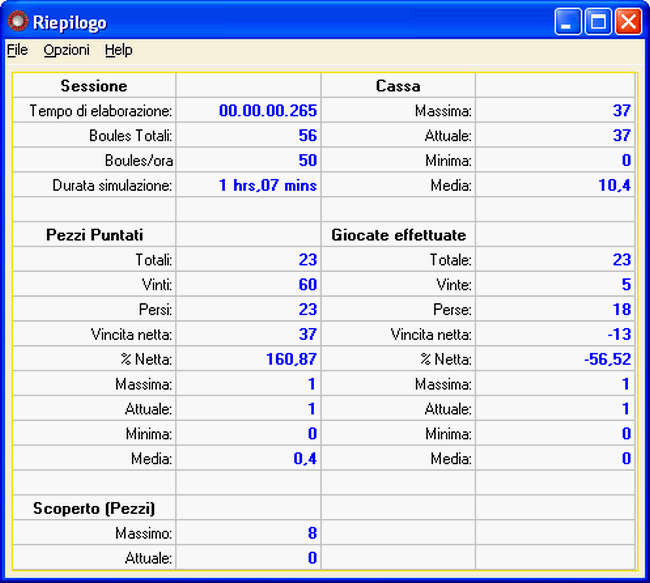Screen dimensions: 650x583
Task: Click the Riepilogo application icon in title bar
Action: click(x=18, y=21)
